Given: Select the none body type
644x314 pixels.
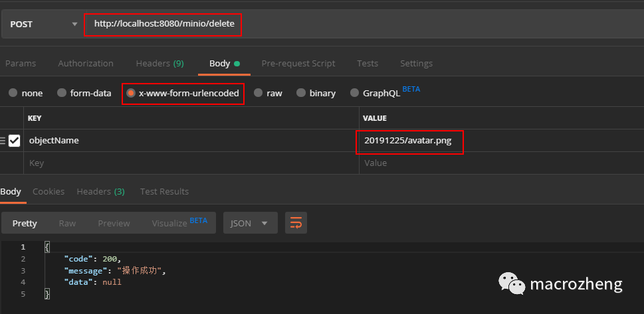Looking at the screenshot, I should 13,93.
